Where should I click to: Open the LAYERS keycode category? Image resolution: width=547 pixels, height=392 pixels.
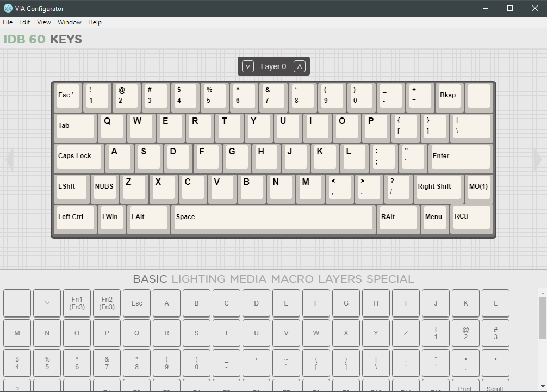point(340,279)
